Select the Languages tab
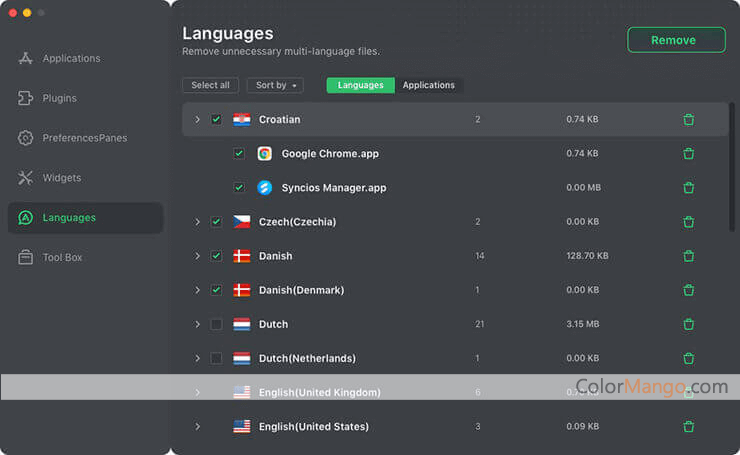Viewport: 740px width, 455px height. 360,85
